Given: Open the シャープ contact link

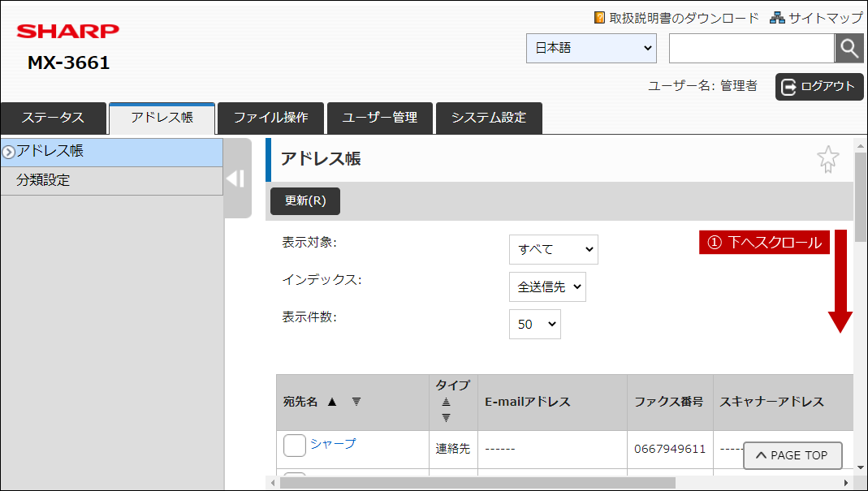Looking at the screenshot, I should [x=333, y=443].
